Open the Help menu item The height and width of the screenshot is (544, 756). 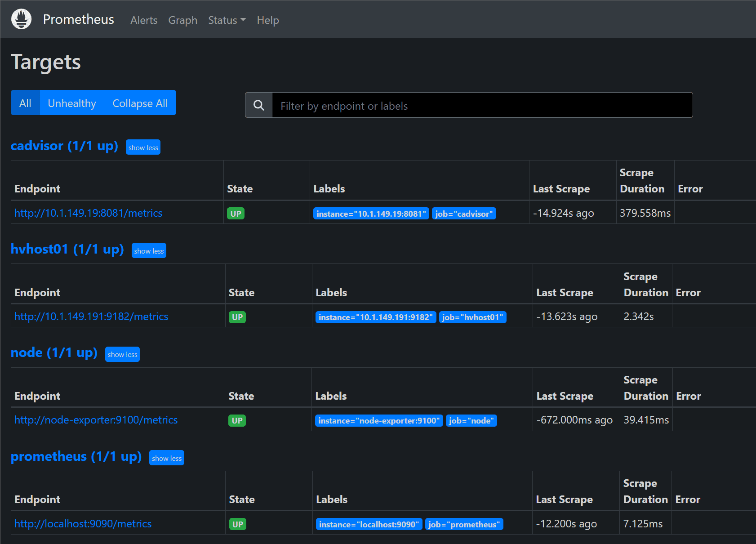tap(268, 20)
